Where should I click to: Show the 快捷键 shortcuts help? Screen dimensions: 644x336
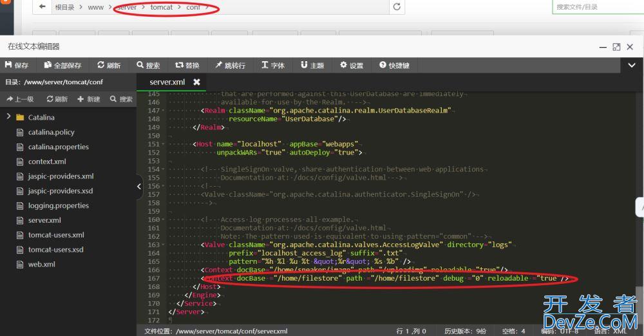click(x=394, y=65)
